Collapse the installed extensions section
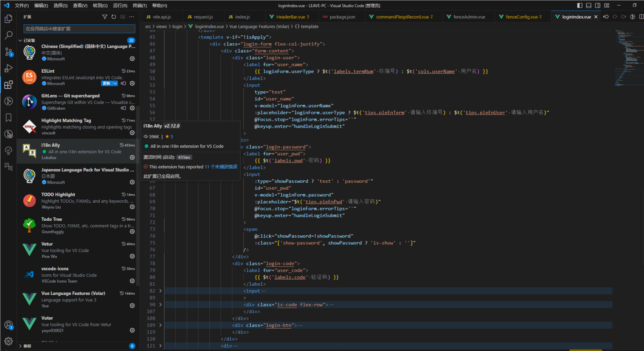 click(20, 40)
